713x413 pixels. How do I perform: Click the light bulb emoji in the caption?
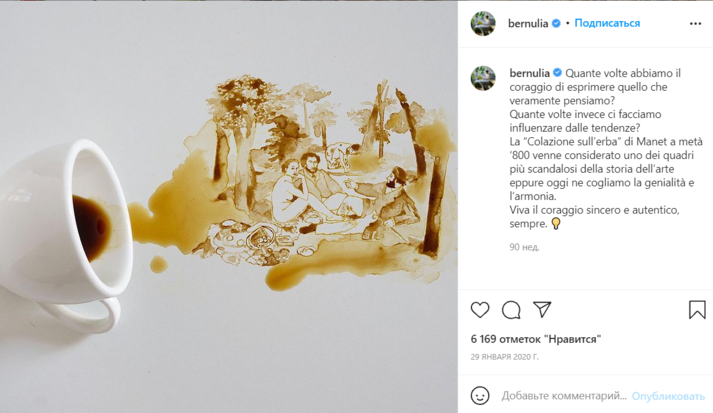point(556,224)
